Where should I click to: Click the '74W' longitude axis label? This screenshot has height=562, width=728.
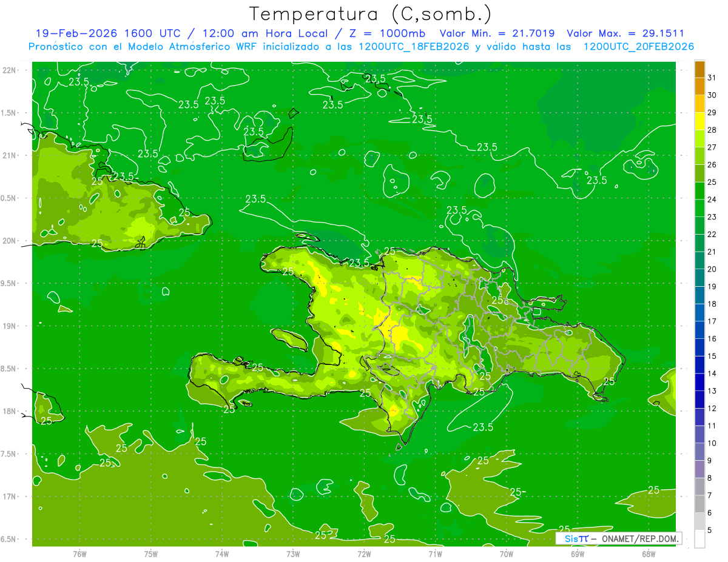222,554
